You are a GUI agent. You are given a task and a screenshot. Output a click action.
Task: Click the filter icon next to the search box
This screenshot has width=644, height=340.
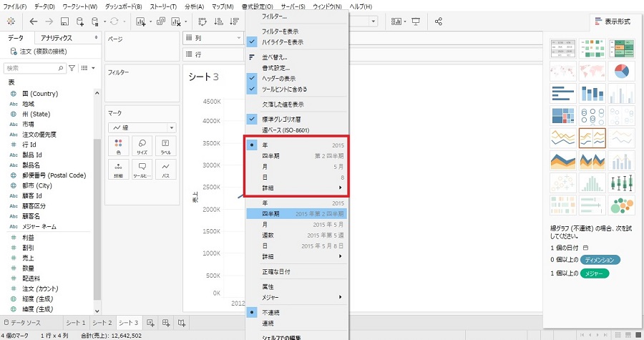pyautogui.click(x=72, y=68)
